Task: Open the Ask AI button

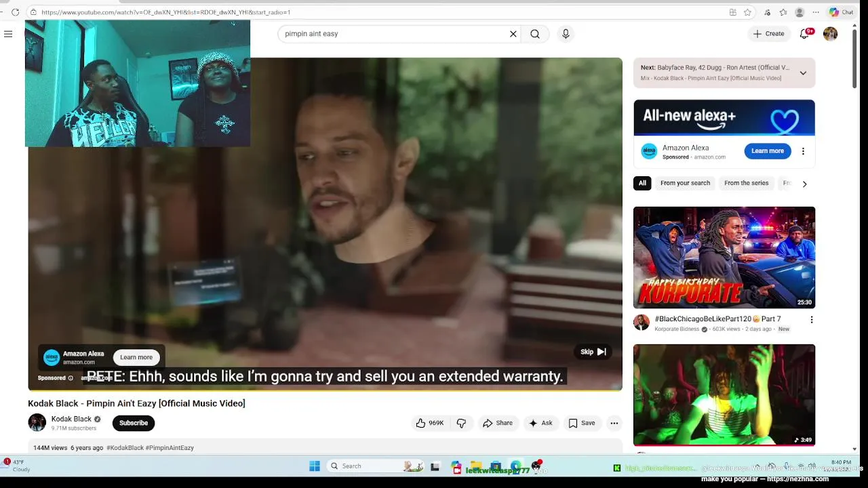Action: coord(540,423)
